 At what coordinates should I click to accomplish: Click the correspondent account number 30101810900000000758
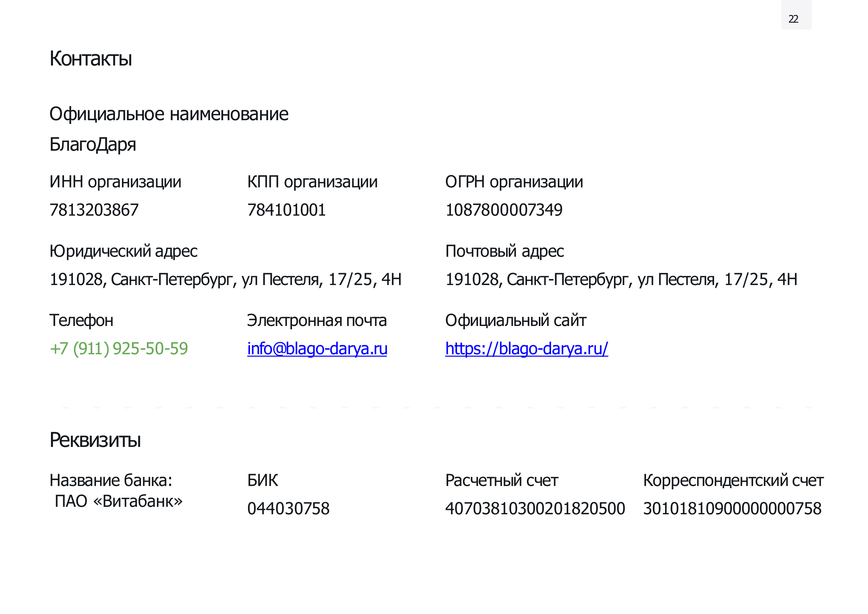pos(732,508)
